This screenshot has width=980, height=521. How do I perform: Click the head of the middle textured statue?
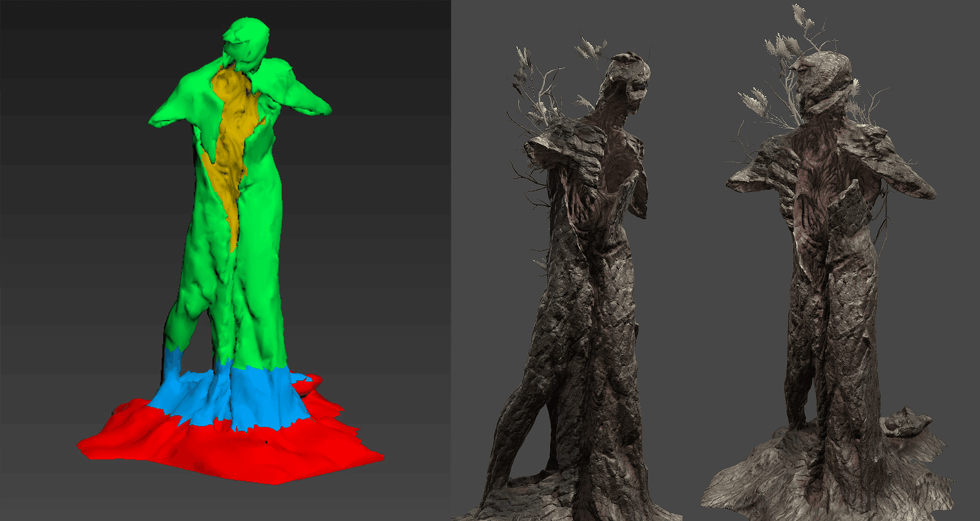(629, 72)
